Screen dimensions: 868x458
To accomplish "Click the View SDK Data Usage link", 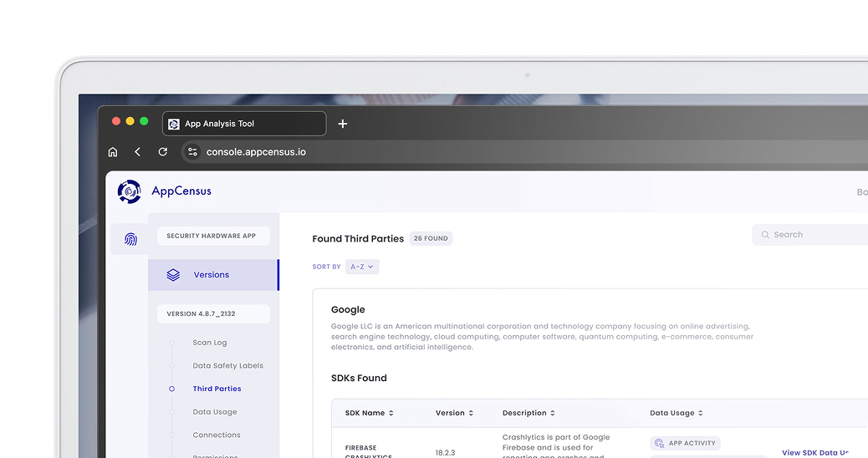I will click(x=814, y=452).
